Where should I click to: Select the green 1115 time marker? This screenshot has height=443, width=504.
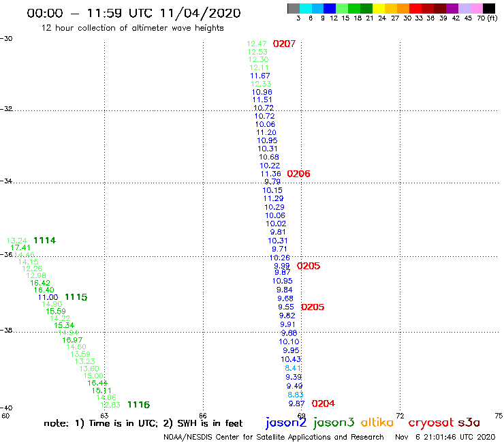point(76,297)
